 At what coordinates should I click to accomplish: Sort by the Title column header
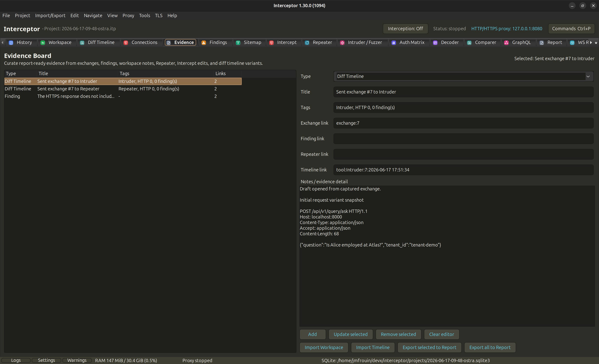pos(78,74)
